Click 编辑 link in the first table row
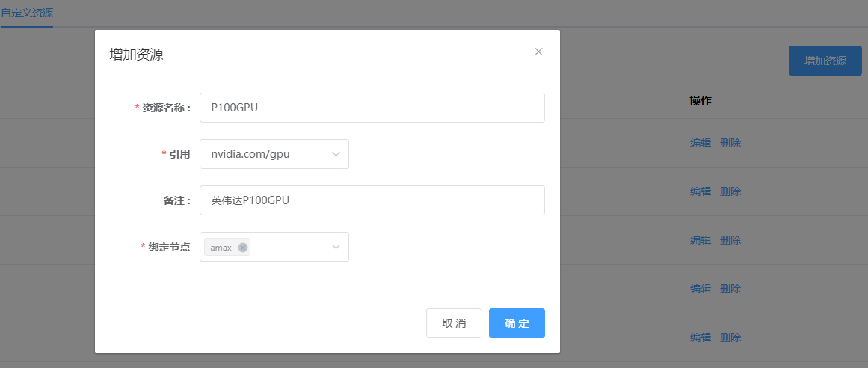 coord(701,143)
